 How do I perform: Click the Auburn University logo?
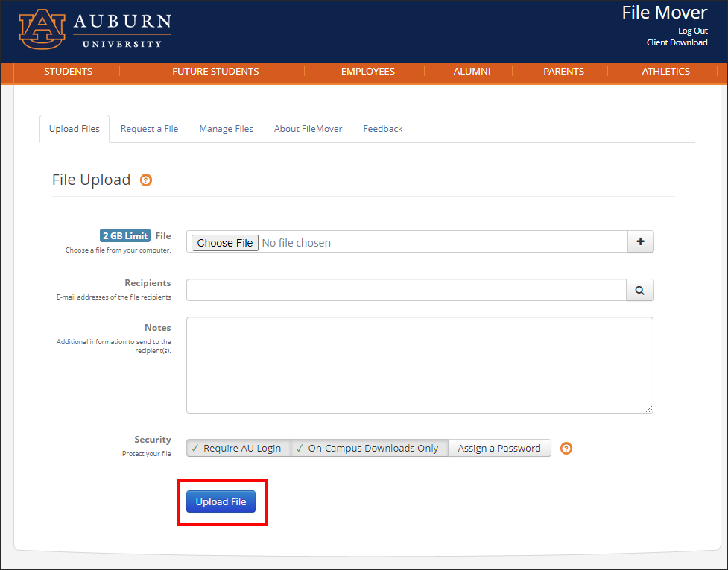(x=95, y=29)
